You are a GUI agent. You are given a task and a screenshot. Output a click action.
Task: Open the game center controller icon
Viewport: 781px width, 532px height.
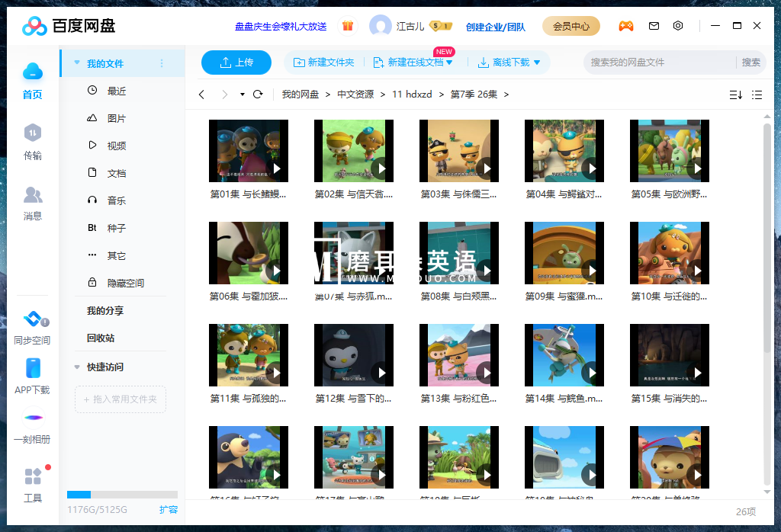point(625,25)
